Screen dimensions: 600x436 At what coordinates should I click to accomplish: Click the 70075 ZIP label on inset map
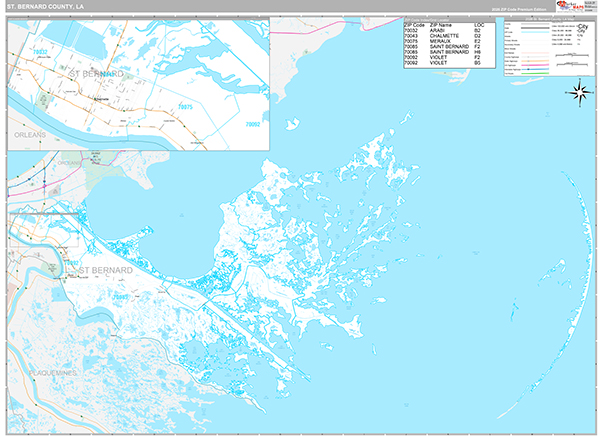pyautogui.click(x=185, y=107)
